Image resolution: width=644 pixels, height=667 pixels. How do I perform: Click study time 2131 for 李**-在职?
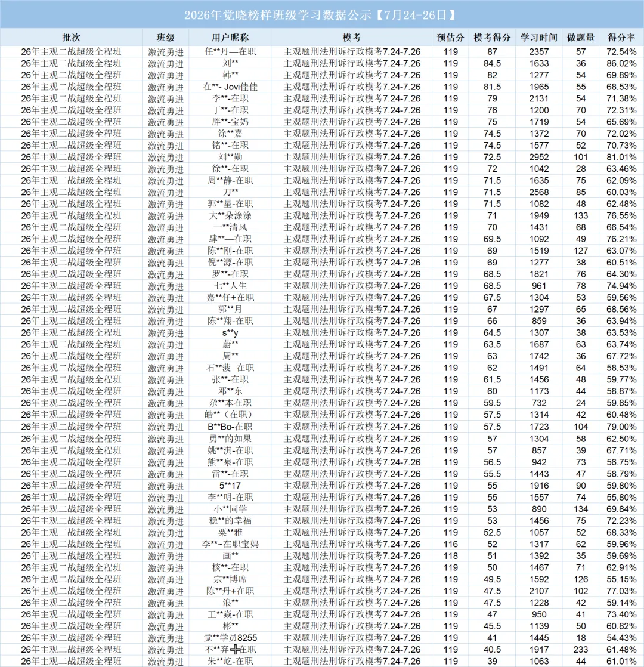coord(539,98)
